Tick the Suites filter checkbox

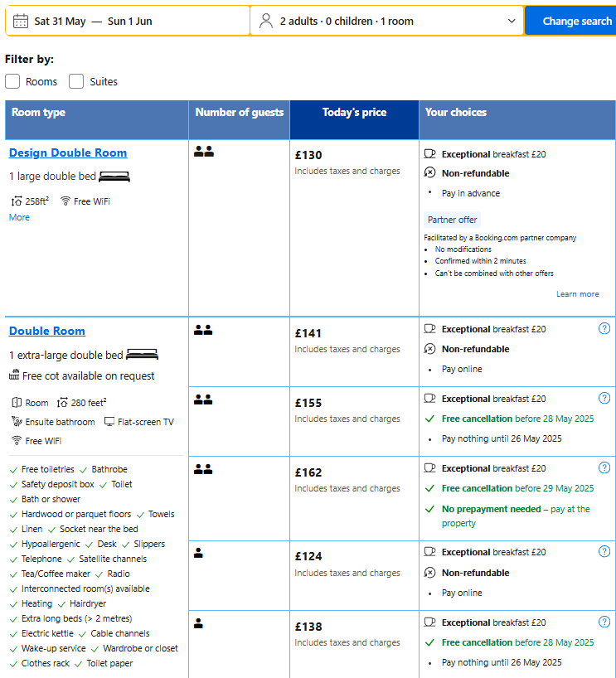pyautogui.click(x=76, y=81)
